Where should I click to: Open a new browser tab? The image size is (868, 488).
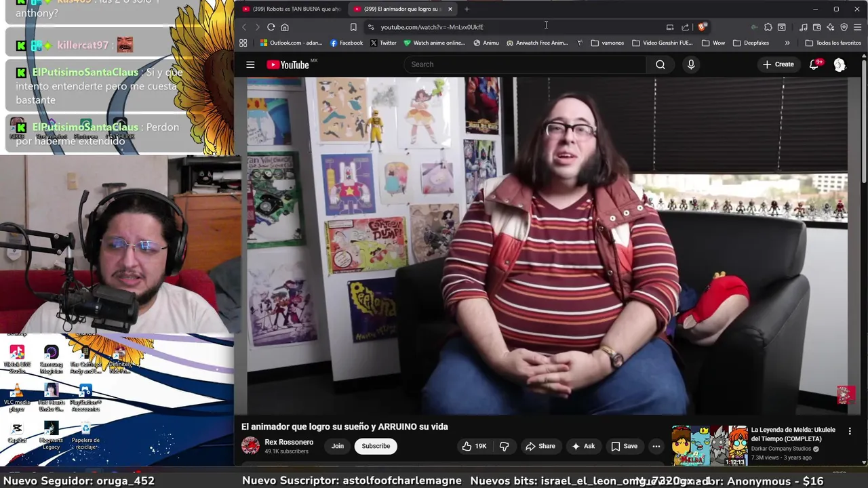(467, 9)
